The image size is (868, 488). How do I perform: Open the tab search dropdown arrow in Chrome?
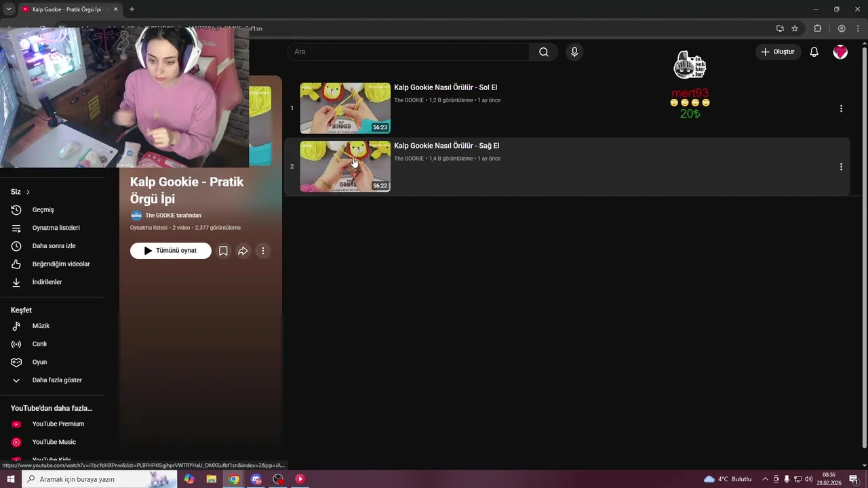[x=8, y=9]
